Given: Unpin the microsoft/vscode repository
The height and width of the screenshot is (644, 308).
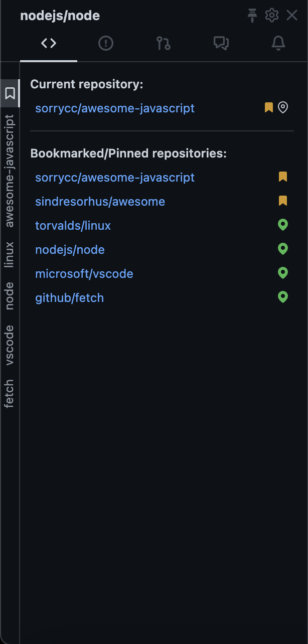Looking at the screenshot, I should point(283,273).
